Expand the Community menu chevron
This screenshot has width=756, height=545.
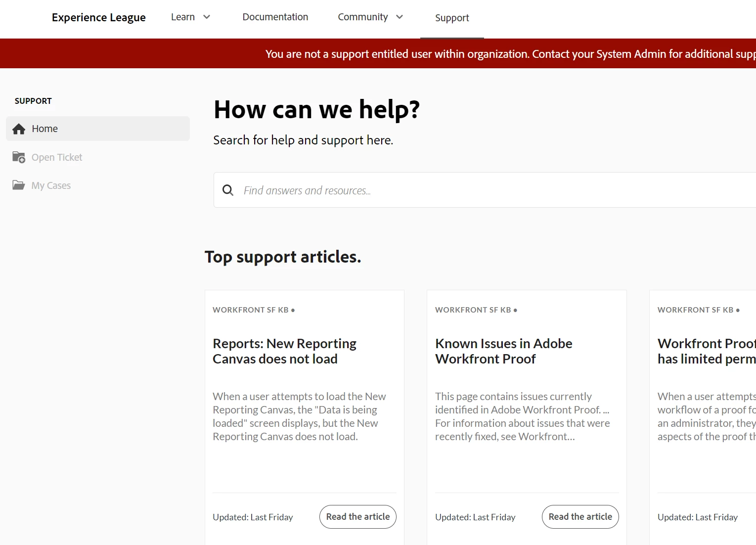coord(400,17)
